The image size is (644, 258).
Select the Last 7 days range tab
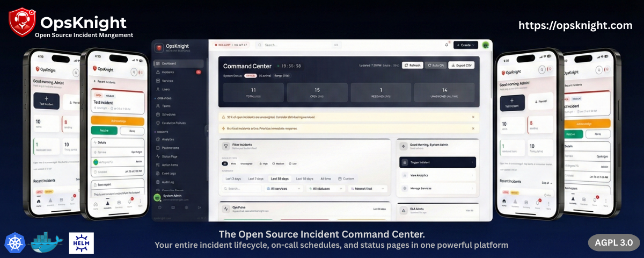pos(256,178)
